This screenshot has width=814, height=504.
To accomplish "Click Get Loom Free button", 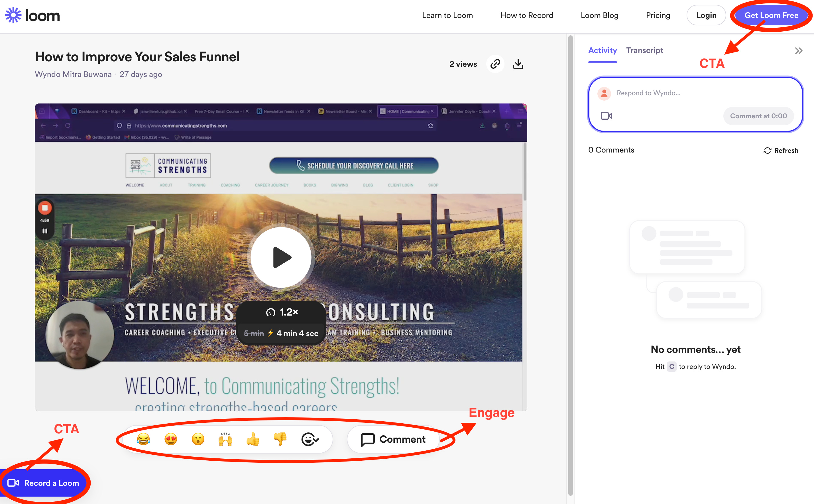I will pos(771,15).
